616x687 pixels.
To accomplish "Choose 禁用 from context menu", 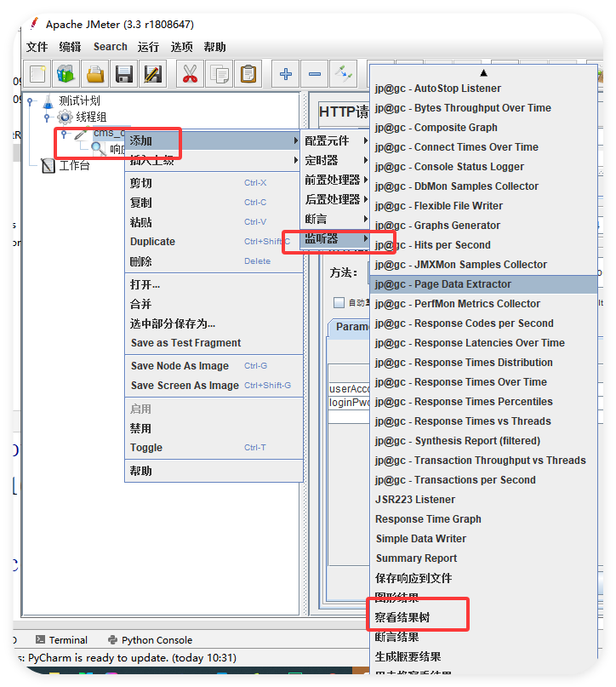I will pos(214,428).
